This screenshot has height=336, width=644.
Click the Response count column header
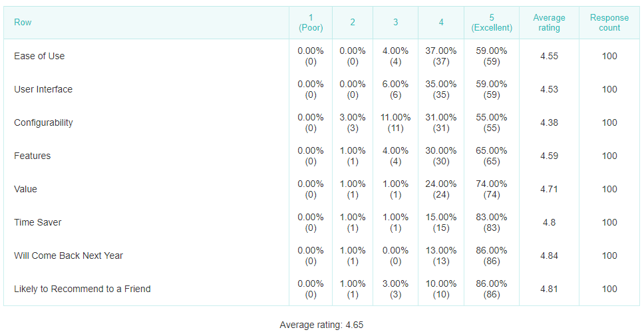(609, 23)
